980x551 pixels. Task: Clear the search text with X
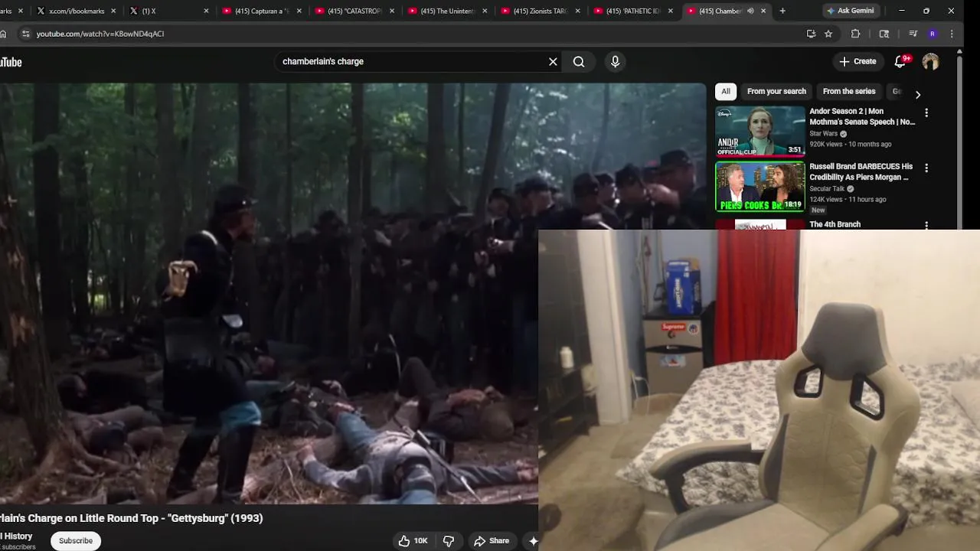[x=553, y=61]
